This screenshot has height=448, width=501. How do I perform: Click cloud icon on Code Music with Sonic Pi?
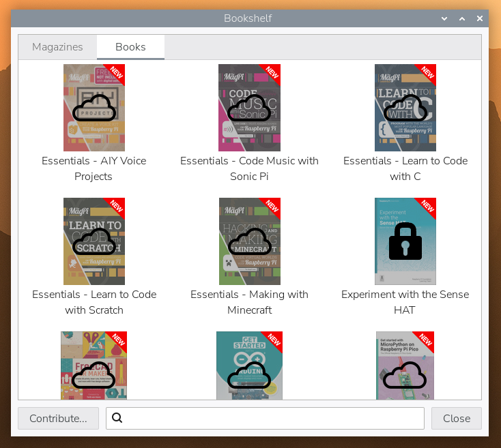point(249,108)
